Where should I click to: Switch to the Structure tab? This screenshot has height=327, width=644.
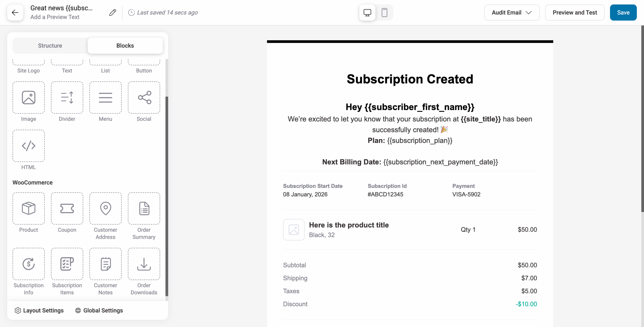coord(50,46)
